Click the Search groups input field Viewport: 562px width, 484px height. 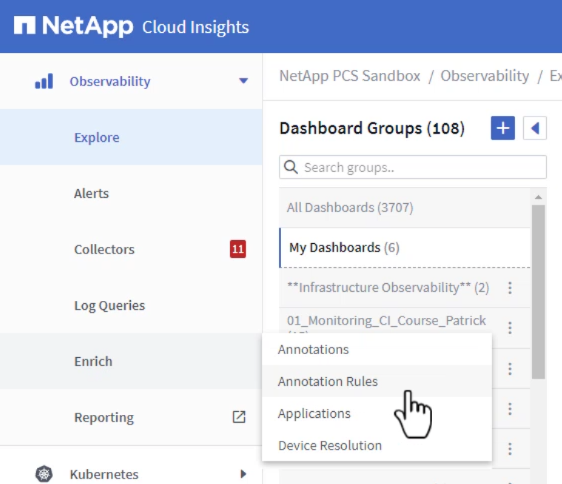click(413, 167)
